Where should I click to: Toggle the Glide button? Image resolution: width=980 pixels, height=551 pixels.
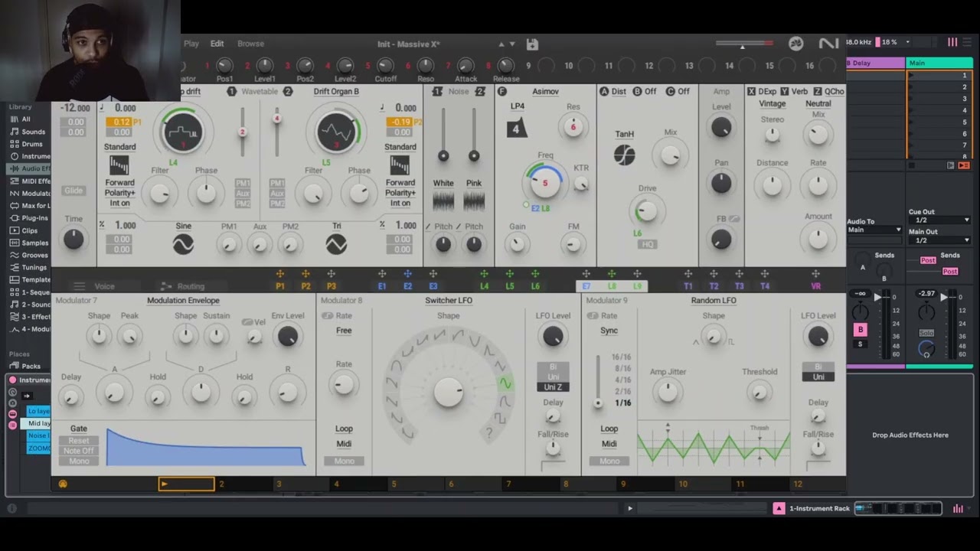pyautogui.click(x=73, y=191)
